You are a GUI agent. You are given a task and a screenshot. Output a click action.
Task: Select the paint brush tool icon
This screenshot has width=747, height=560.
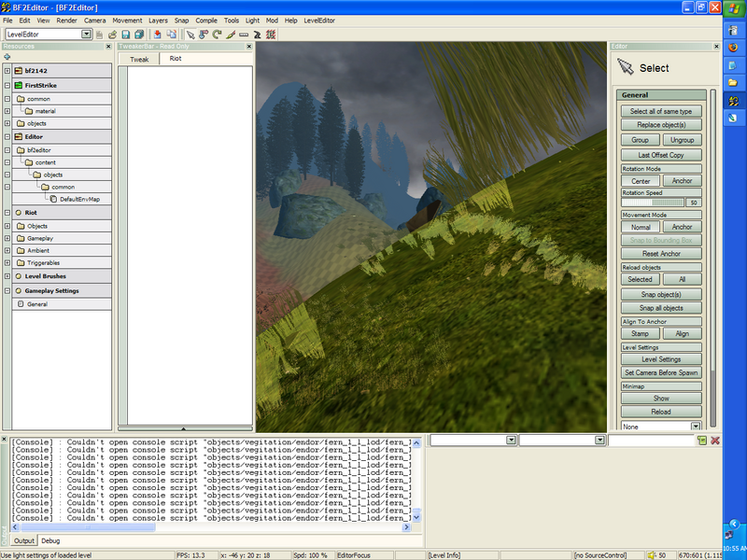231,35
